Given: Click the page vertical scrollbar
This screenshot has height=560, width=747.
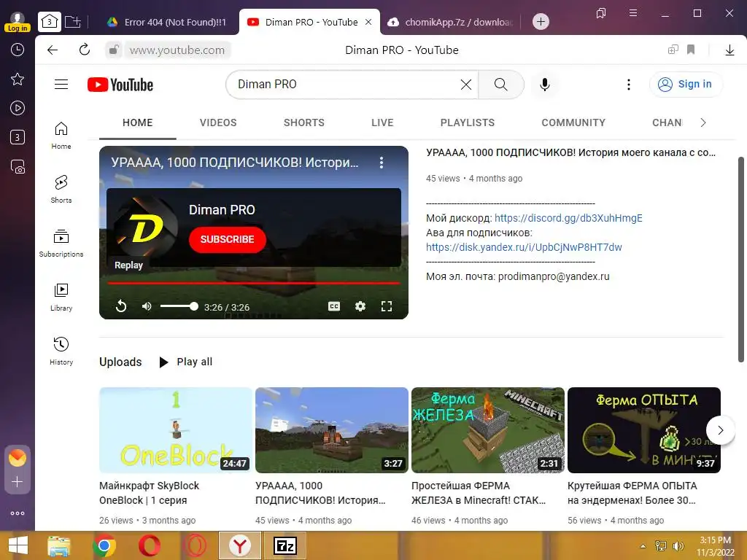Looking at the screenshot, I should pos(741,259).
